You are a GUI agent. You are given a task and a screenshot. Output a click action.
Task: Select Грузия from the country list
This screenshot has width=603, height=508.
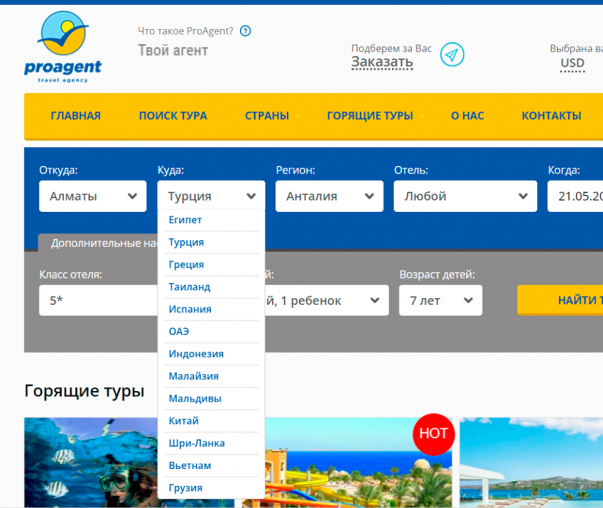[x=211, y=488]
